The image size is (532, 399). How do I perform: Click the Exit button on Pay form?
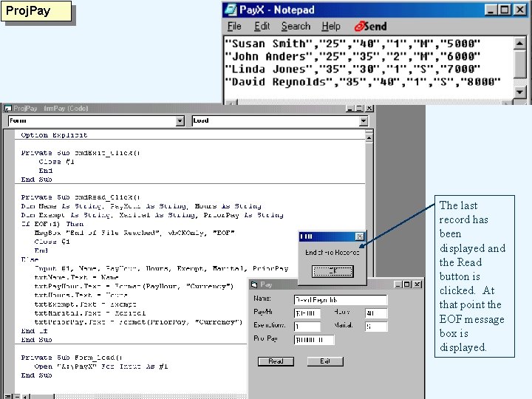click(325, 361)
